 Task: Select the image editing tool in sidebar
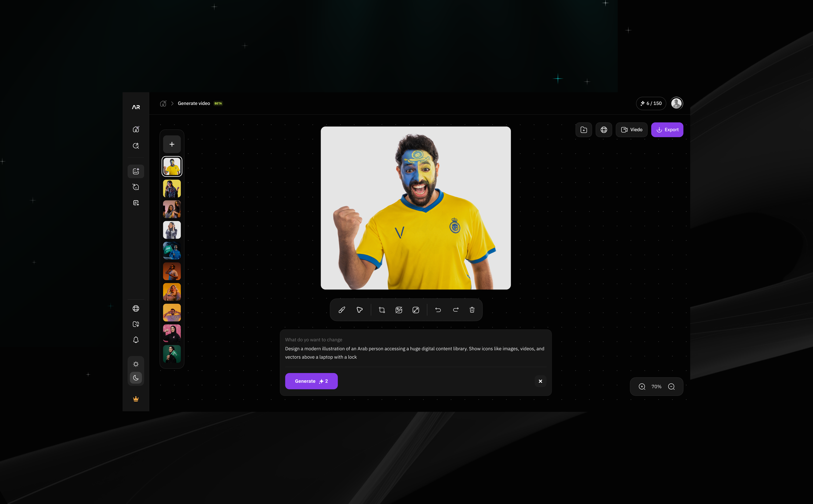coord(136,171)
